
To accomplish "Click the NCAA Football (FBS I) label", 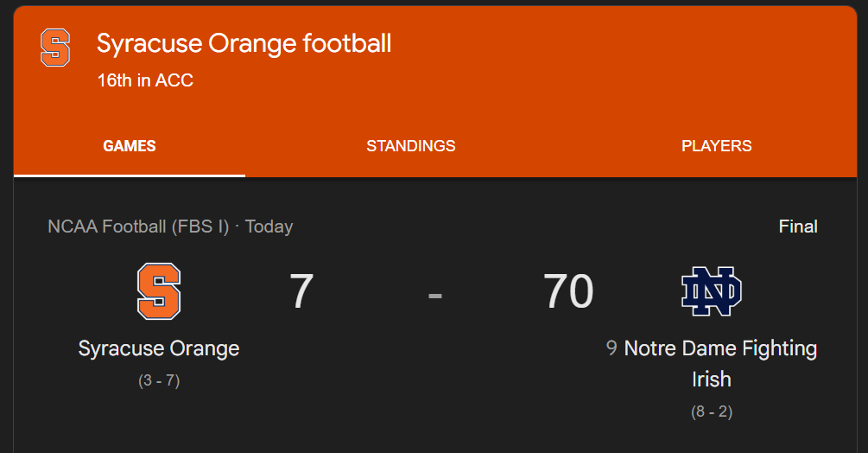I will pyautogui.click(x=138, y=226).
